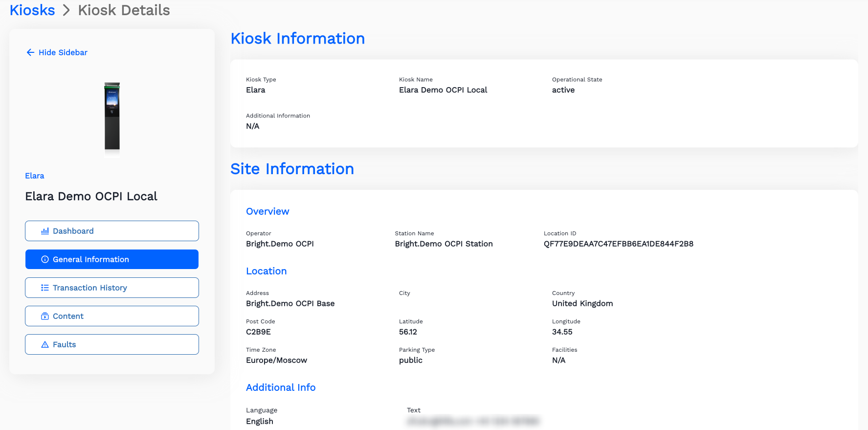This screenshot has height=430, width=868.
Task: Click the blurred Additional Info text value
Action: (x=472, y=421)
